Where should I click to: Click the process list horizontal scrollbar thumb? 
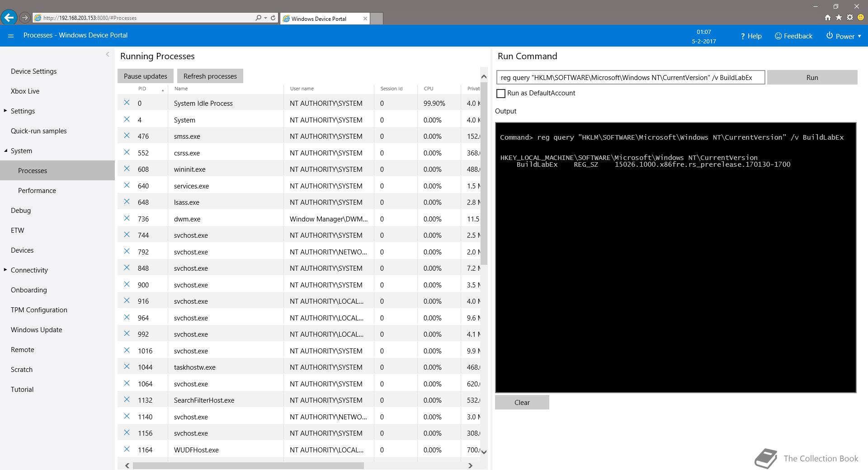point(248,465)
